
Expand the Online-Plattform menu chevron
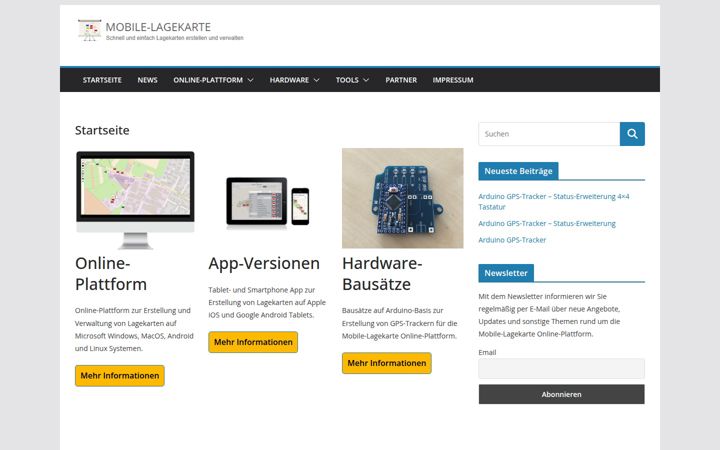tap(251, 80)
